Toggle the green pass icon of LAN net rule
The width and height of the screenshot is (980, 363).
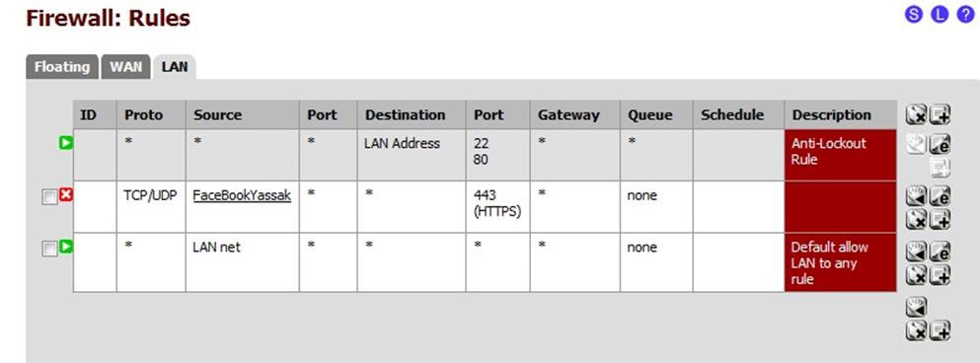[x=65, y=247]
